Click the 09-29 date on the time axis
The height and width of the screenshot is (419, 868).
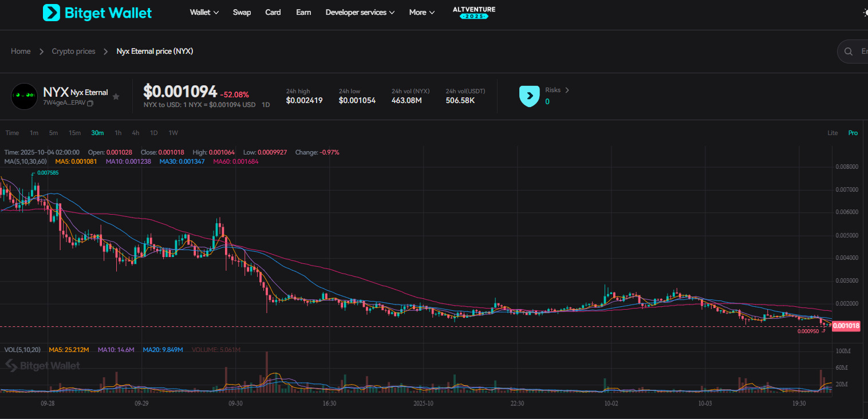(141, 404)
